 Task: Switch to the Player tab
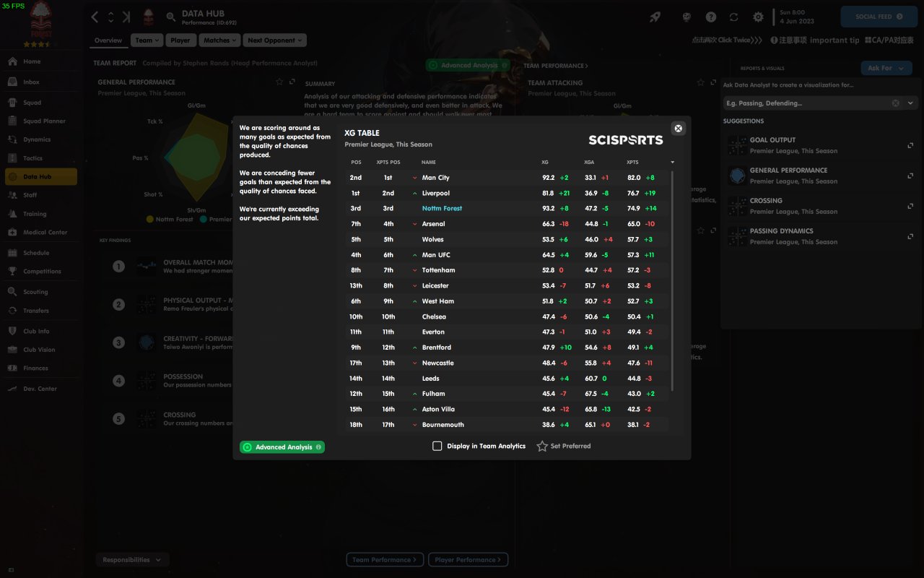click(180, 40)
